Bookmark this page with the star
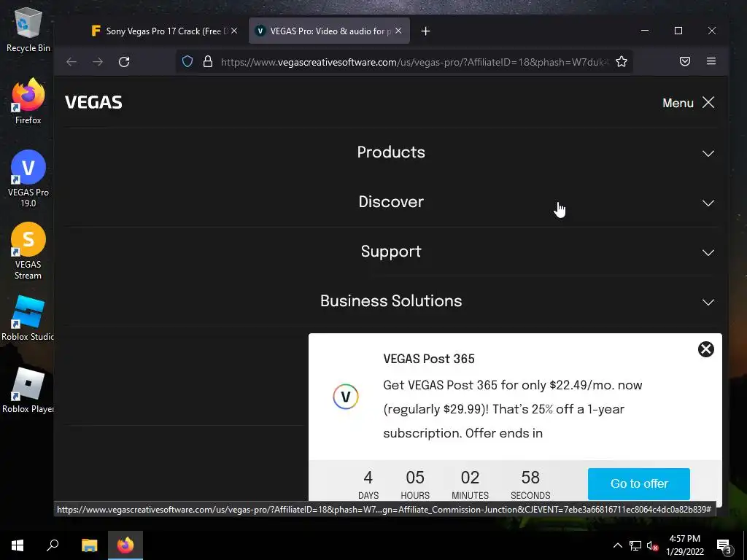747x560 pixels. point(622,61)
